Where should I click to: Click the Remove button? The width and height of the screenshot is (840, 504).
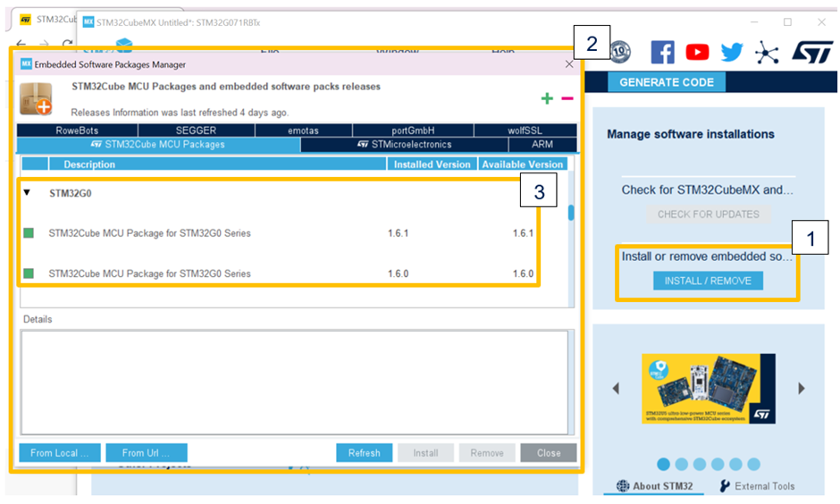(x=487, y=452)
